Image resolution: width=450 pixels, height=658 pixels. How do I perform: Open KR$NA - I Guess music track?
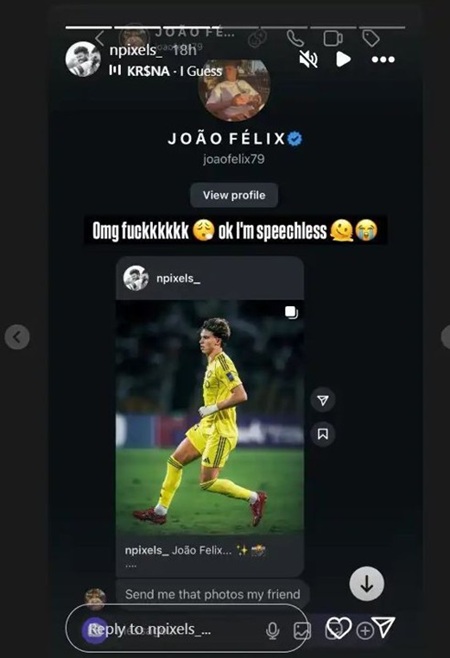(165, 71)
